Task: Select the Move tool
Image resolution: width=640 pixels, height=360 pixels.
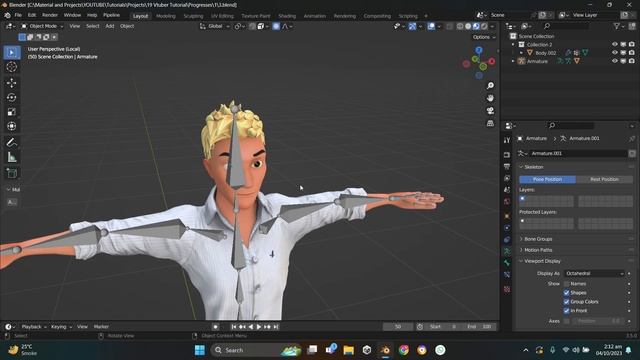Action: (11, 83)
